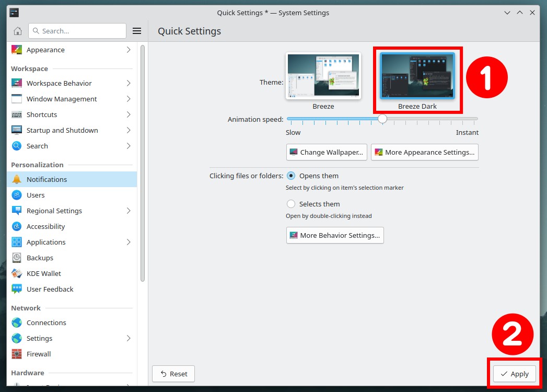Select 'Selects them' radio button

(291, 204)
